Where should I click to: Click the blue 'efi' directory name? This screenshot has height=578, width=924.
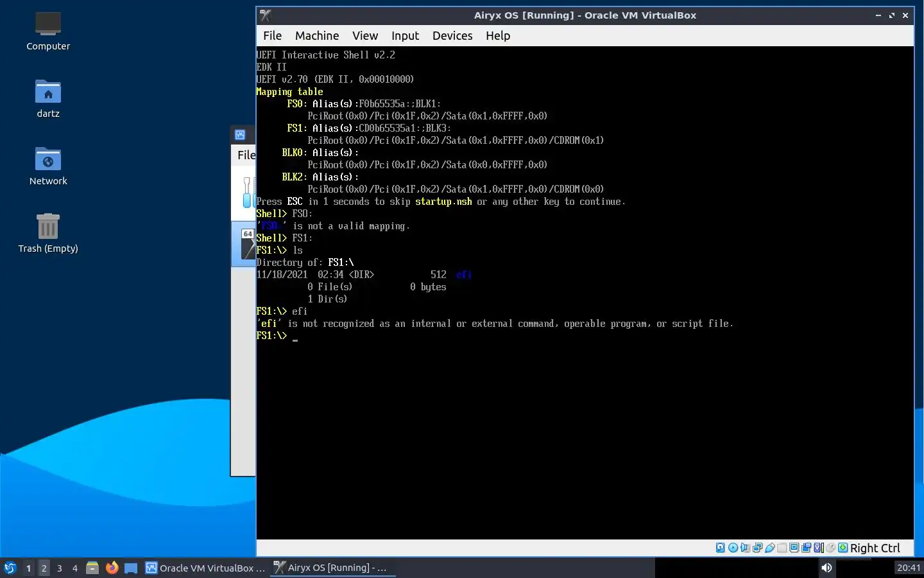coord(464,275)
